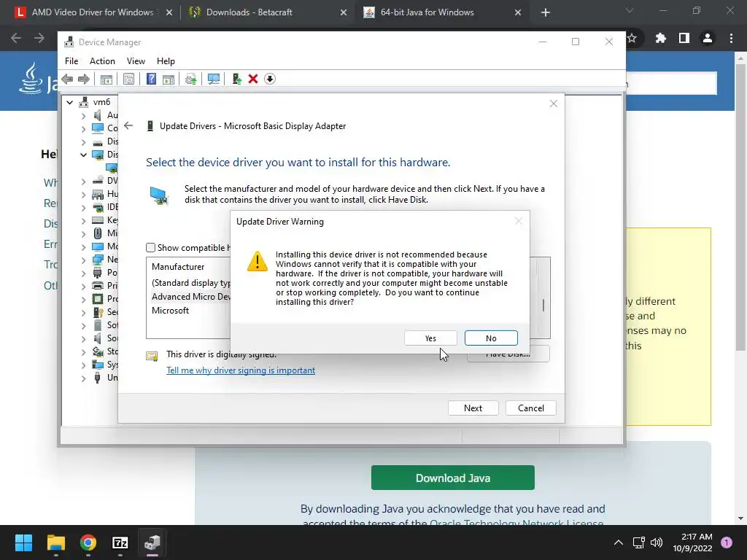Viewport: 747px width, 560px height.
Task: Click the keyboard category icon in device tree
Action: [98, 220]
